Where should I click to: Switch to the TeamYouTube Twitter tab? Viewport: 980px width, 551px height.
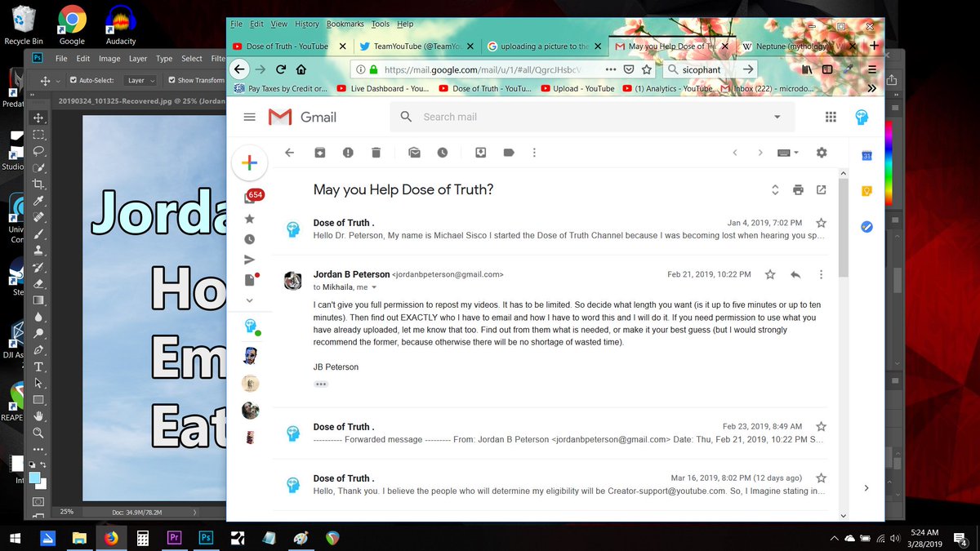[416, 47]
